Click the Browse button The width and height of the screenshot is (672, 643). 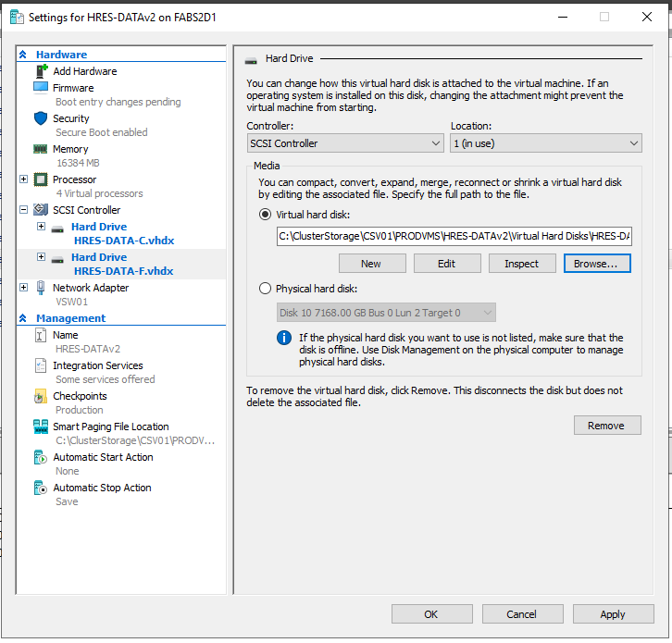tap(596, 264)
